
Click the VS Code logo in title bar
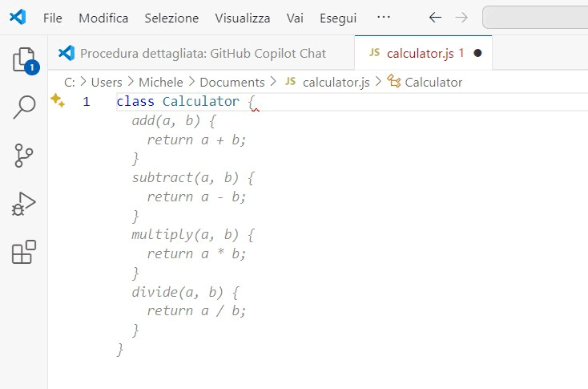[18, 18]
